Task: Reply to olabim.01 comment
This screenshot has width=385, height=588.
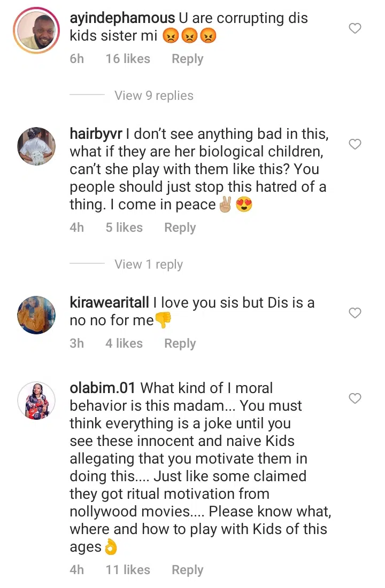Action: point(187,570)
